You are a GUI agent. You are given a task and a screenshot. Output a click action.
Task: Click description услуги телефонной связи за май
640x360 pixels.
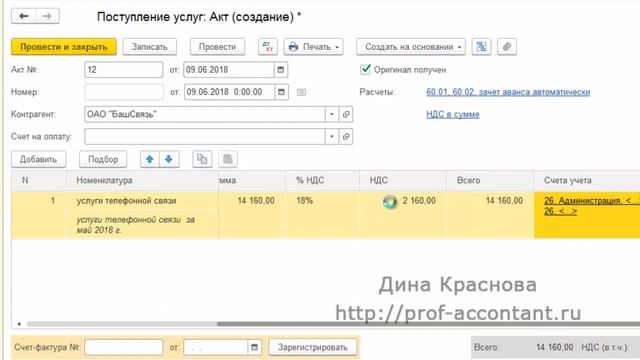142,224
